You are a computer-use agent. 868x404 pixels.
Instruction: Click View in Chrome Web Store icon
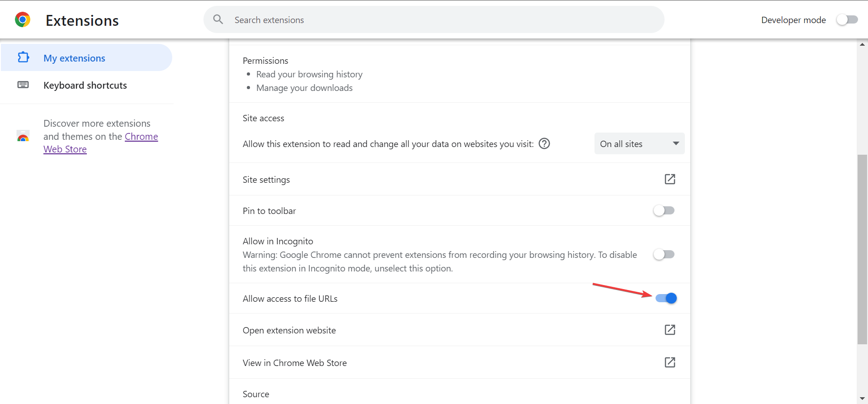click(670, 362)
